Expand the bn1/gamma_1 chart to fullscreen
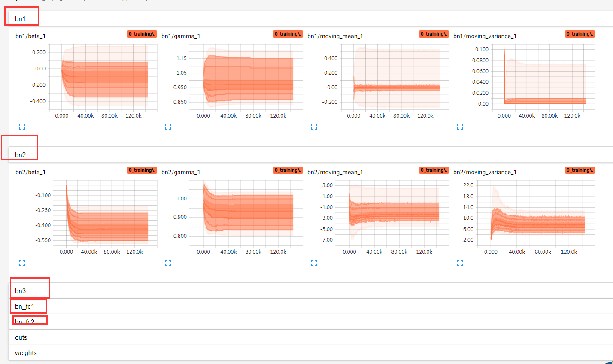The height and width of the screenshot is (364, 613). click(168, 126)
